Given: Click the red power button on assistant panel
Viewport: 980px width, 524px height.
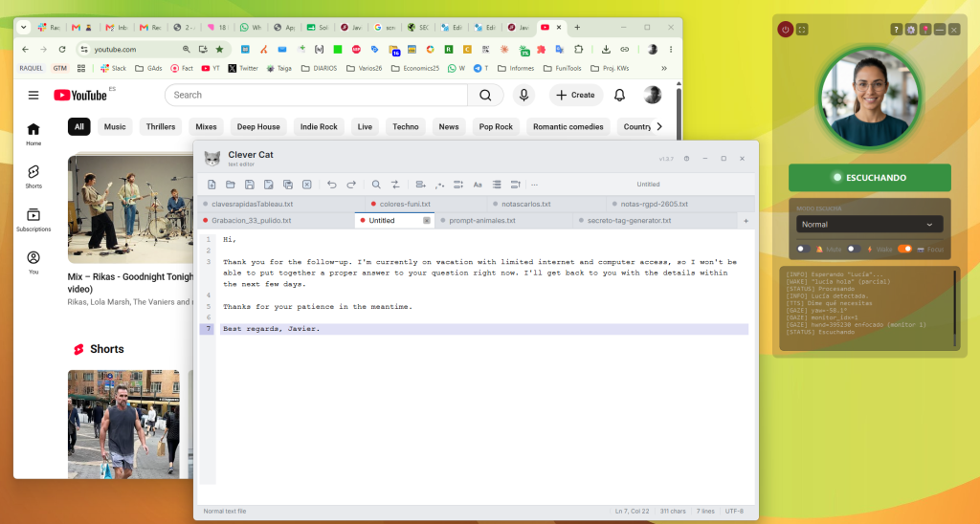Looking at the screenshot, I should 786,30.
